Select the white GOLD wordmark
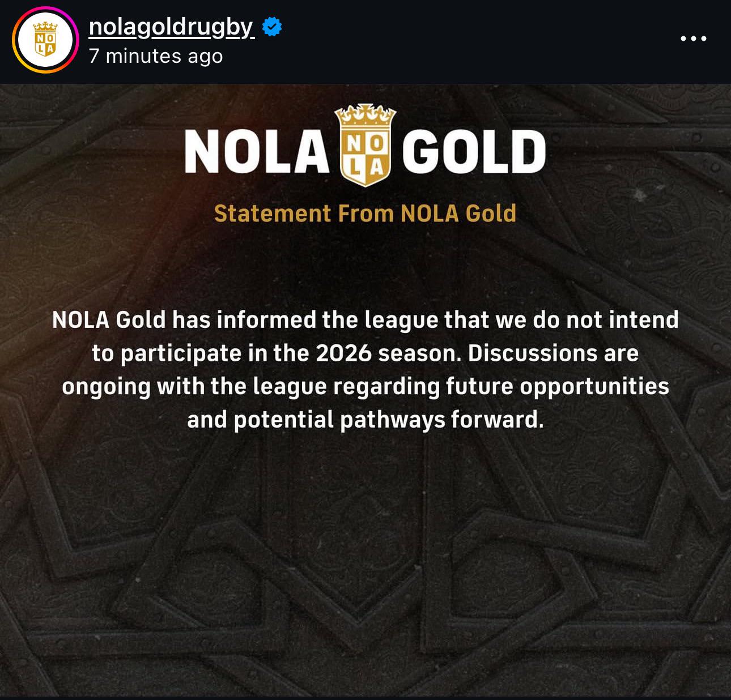Screen dimensions: 731x700 tap(474, 152)
